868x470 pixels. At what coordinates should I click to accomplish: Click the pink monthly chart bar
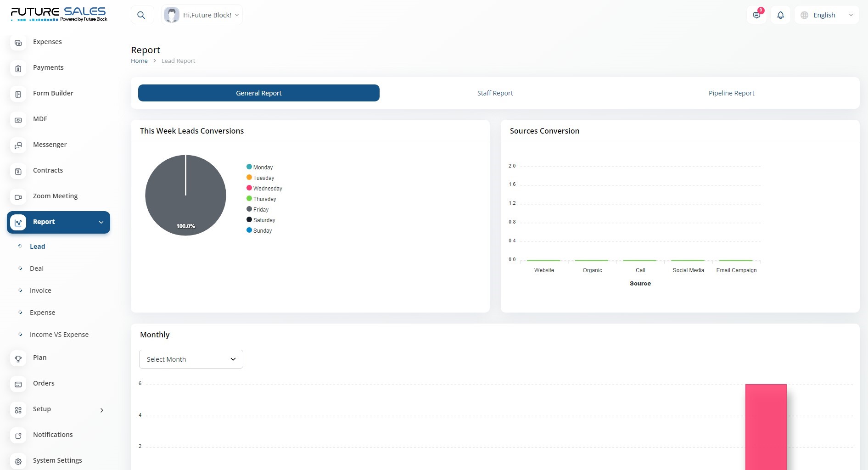pyautogui.click(x=766, y=427)
